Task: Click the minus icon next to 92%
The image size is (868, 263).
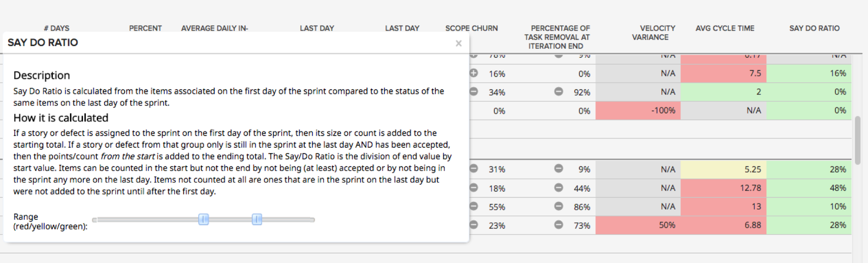Action: tap(559, 92)
